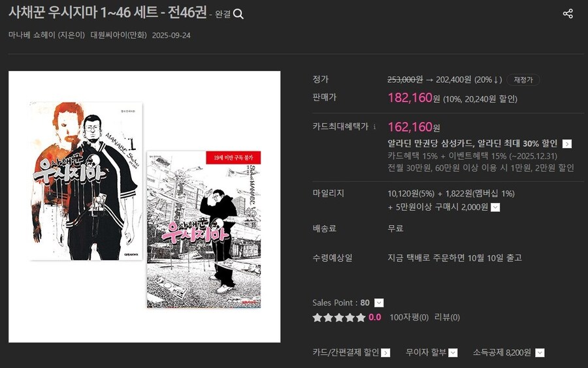This screenshot has height=368, width=588.
Task: Expand the 소득공제 8,200원 dropdown
Action: (540, 352)
